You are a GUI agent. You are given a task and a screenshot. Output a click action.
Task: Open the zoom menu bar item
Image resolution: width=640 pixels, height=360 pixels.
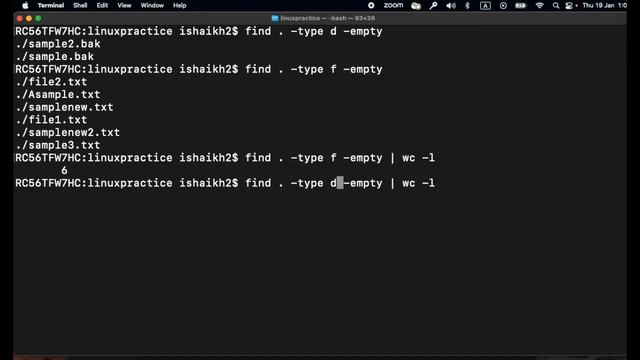point(393,5)
